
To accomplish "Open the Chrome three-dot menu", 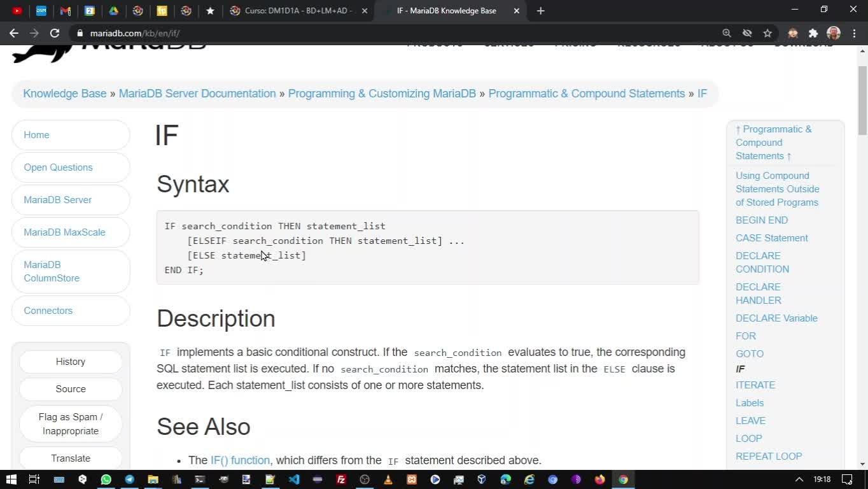I will [853, 33].
